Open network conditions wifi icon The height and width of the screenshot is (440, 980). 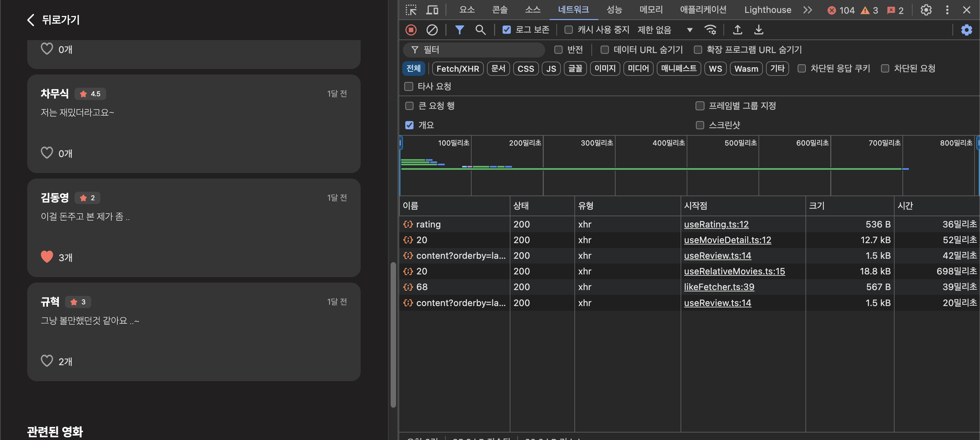[x=710, y=30]
